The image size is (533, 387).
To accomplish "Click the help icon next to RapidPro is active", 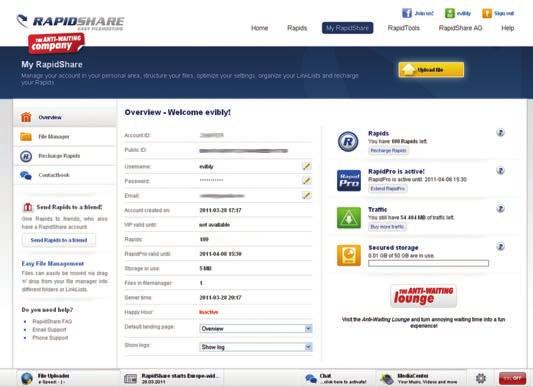I will 500,170.
